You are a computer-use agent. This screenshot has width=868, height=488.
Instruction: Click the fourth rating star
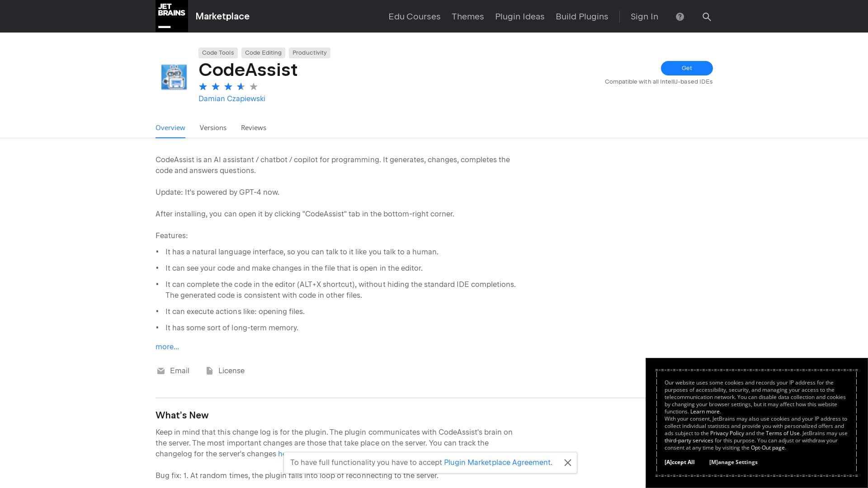pyautogui.click(x=241, y=86)
